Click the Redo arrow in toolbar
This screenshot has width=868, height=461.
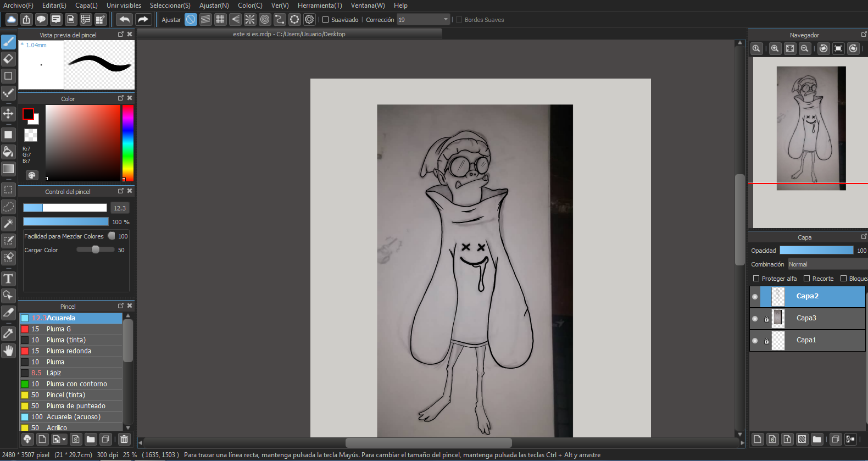click(143, 20)
